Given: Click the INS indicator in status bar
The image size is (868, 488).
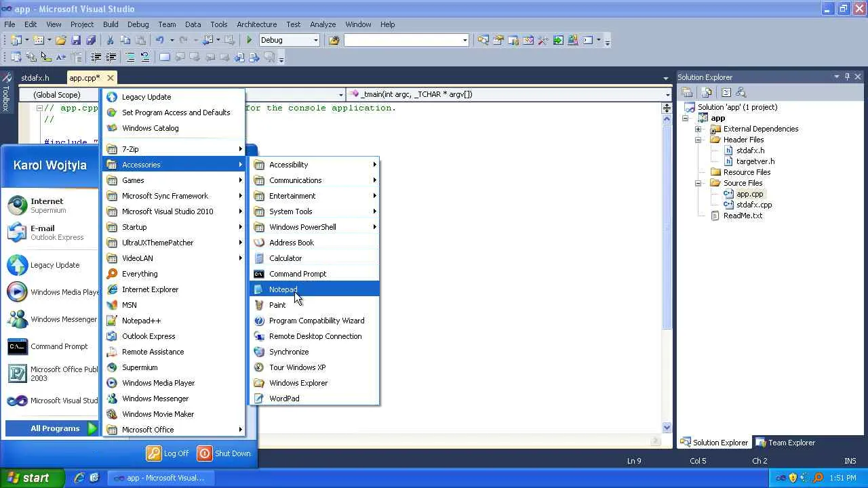Looking at the screenshot, I should [x=850, y=461].
